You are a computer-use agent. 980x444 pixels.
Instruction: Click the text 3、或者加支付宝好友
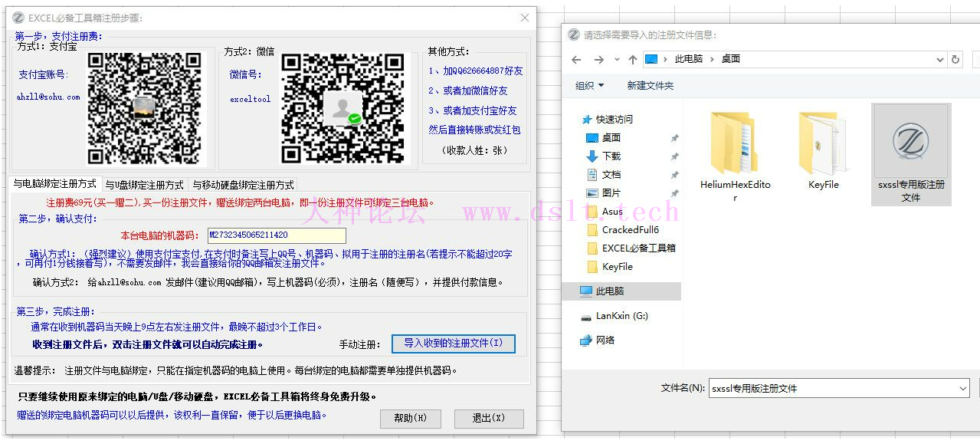(473, 111)
